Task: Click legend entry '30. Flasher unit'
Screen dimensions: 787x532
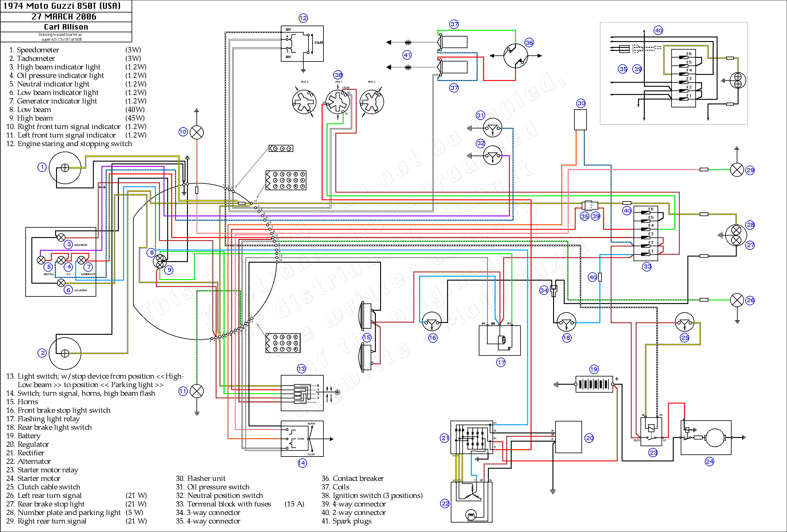Action: point(200,478)
